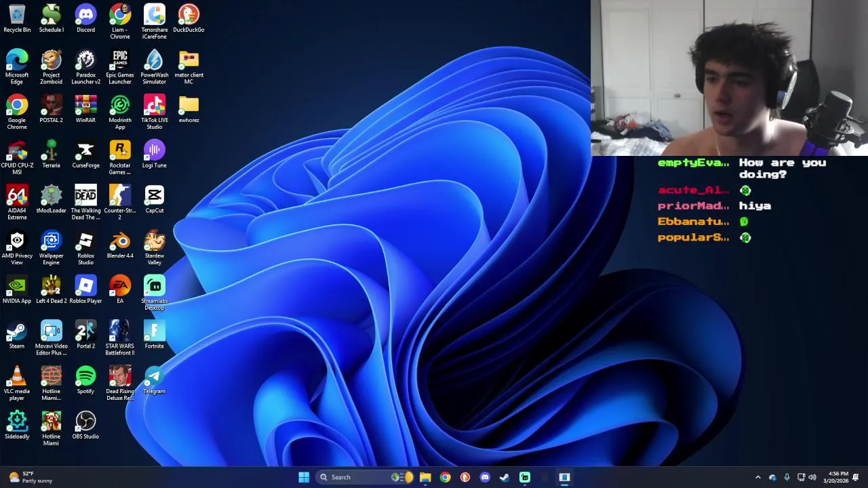Open the Microsoft Edge desktop shortcut
The image size is (868, 488).
click(x=17, y=67)
